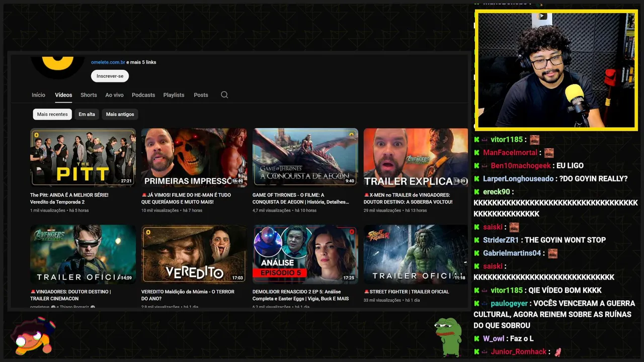
Task: Open the Podcasts tab
Action: (143, 95)
